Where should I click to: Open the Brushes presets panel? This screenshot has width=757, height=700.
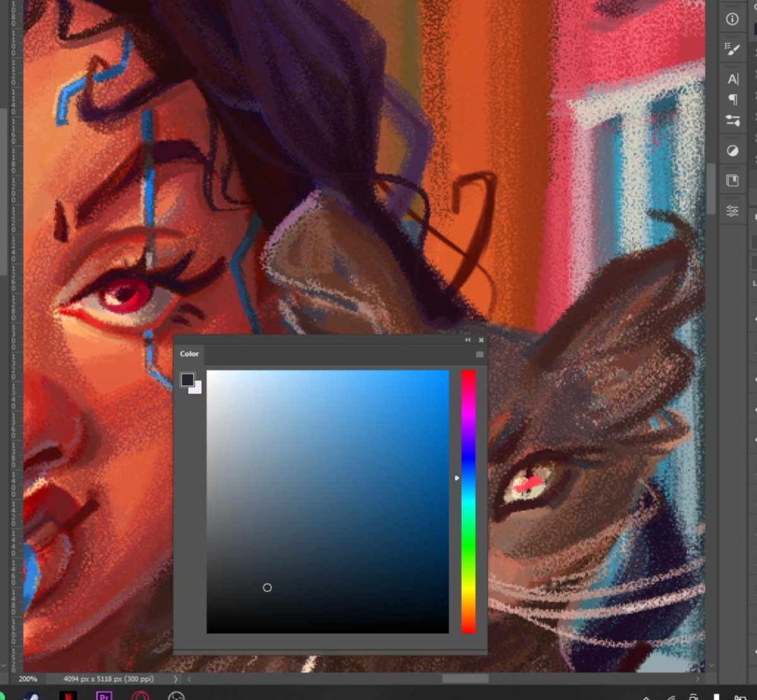click(732, 120)
